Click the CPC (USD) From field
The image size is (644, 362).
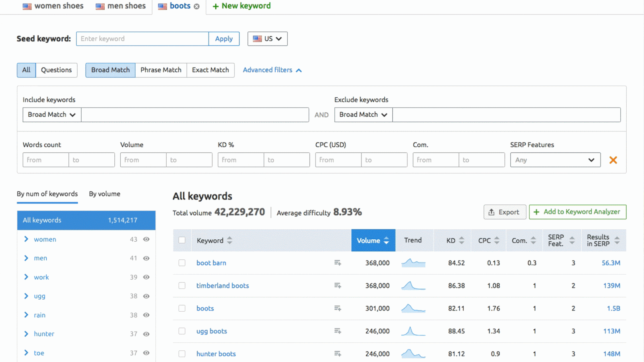point(338,160)
